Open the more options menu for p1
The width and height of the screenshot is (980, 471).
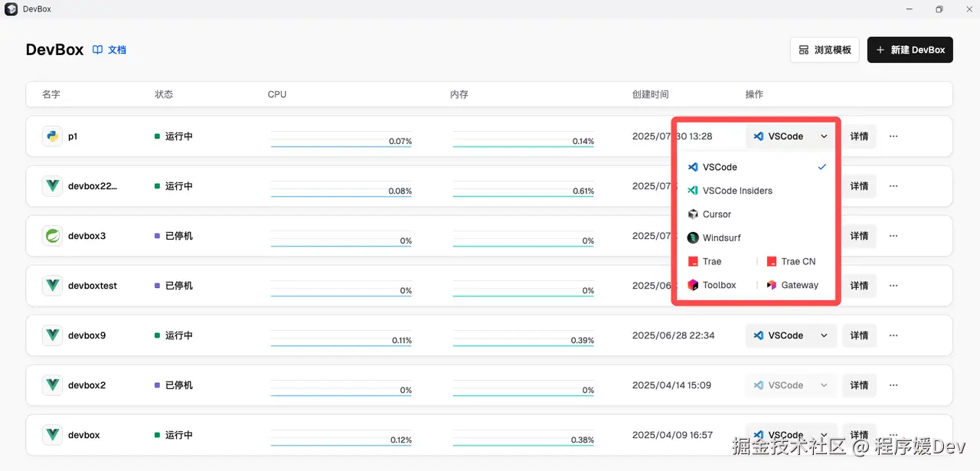click(893, 136)
